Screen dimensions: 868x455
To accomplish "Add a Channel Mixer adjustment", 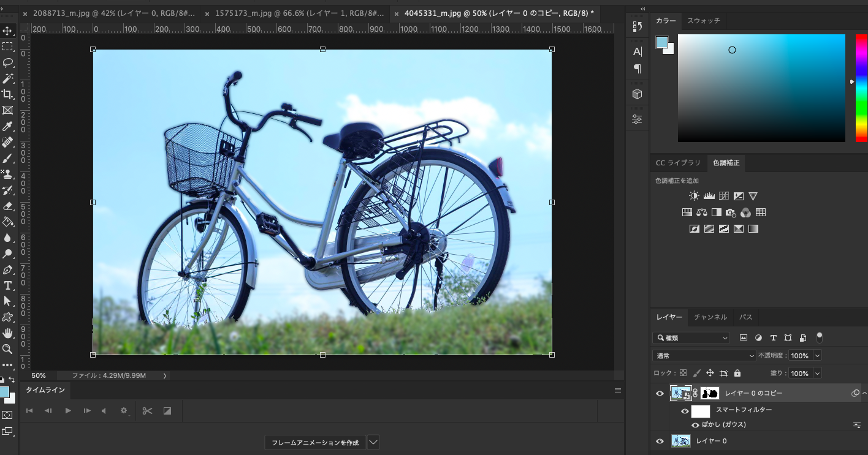I will coord(746,212).
